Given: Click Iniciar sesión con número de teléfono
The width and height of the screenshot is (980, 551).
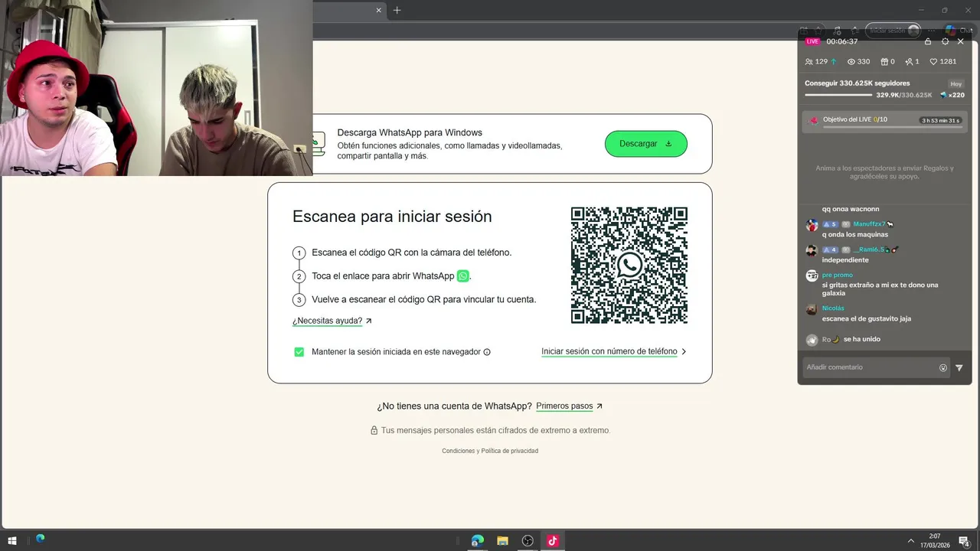Looking at the screenshot, I should click(x=609, y=352).
